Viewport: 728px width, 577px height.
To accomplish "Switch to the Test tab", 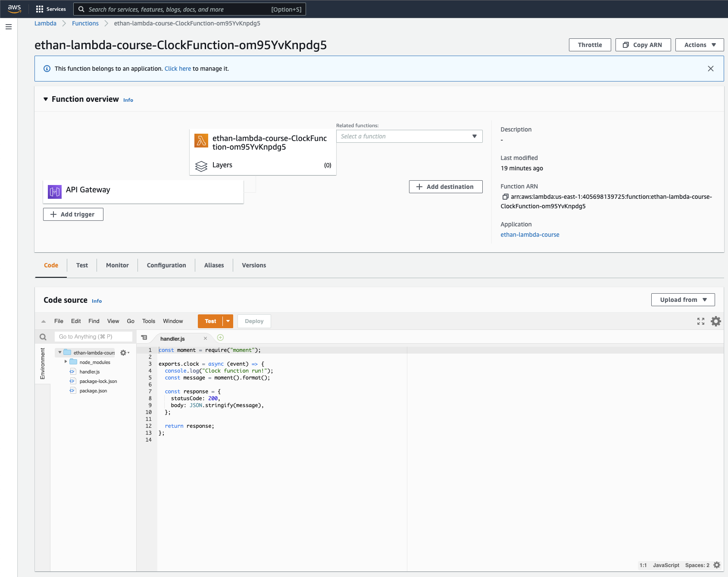I will point(82,265).
